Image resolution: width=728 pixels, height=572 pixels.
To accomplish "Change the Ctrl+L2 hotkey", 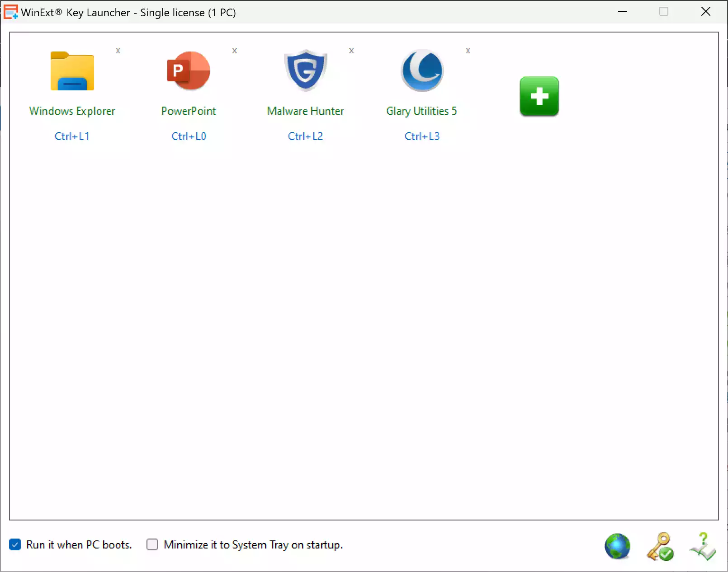I will [x=305, y=136].
